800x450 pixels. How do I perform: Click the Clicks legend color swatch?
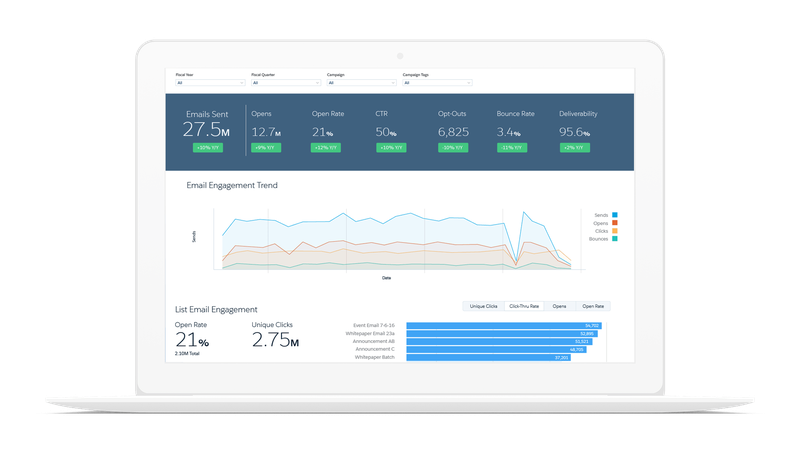(x=615, y=231)
